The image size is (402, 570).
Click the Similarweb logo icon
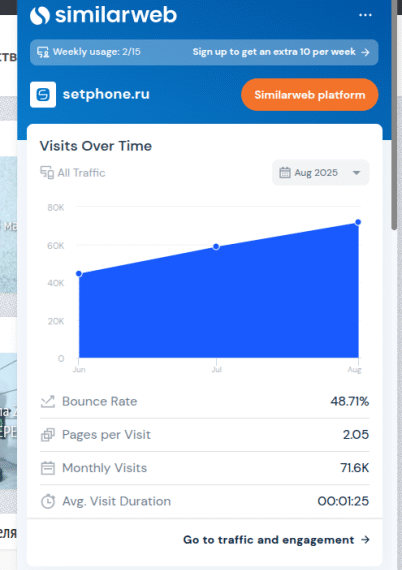40,15
